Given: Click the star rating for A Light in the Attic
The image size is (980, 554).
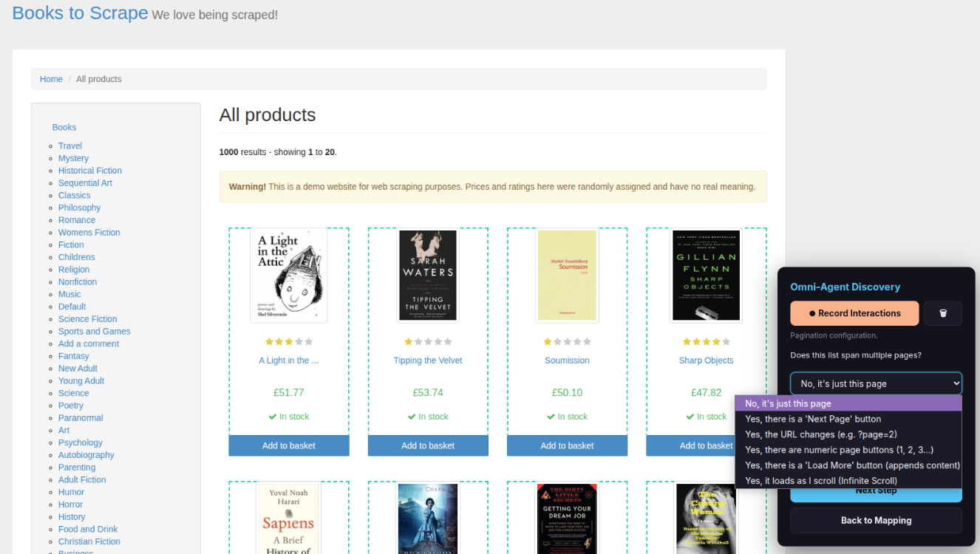Looking at the screenshot, I should click(x=289, y=342).
